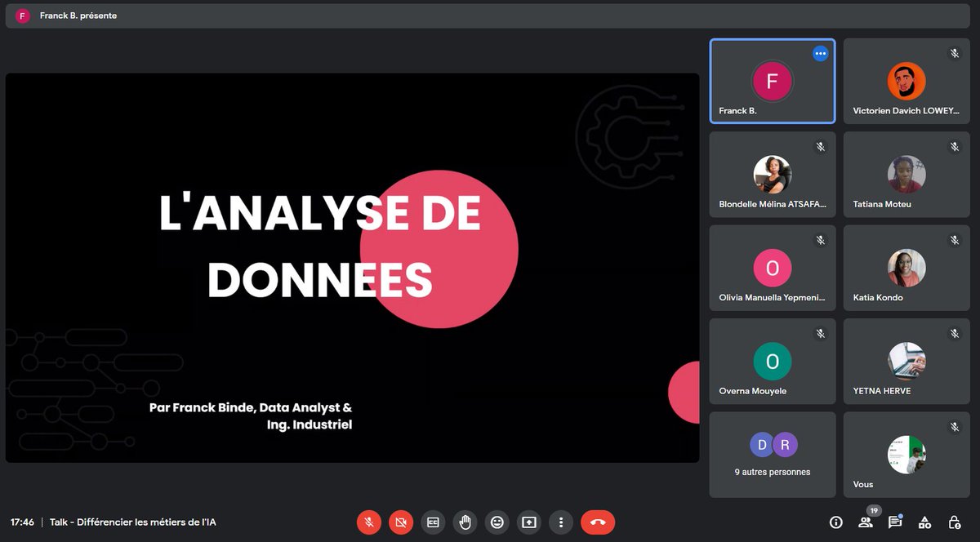Screen dimensions: 980x542
Task: Click the participant count badge '19'
Action: [874, 510]
